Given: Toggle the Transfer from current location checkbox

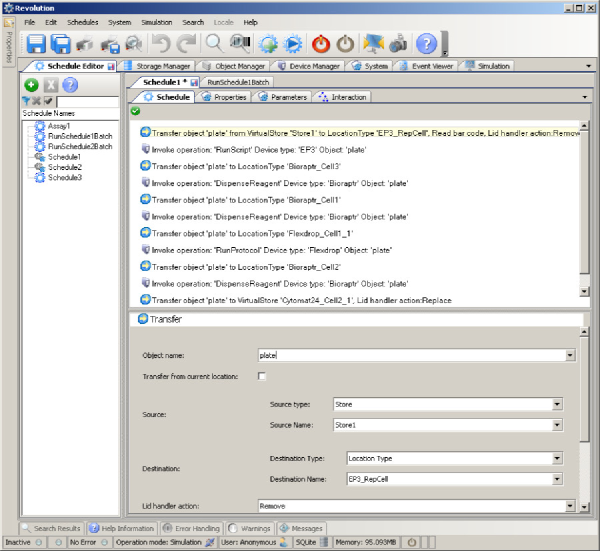Looking at the screenshot, I should (262, 376).
